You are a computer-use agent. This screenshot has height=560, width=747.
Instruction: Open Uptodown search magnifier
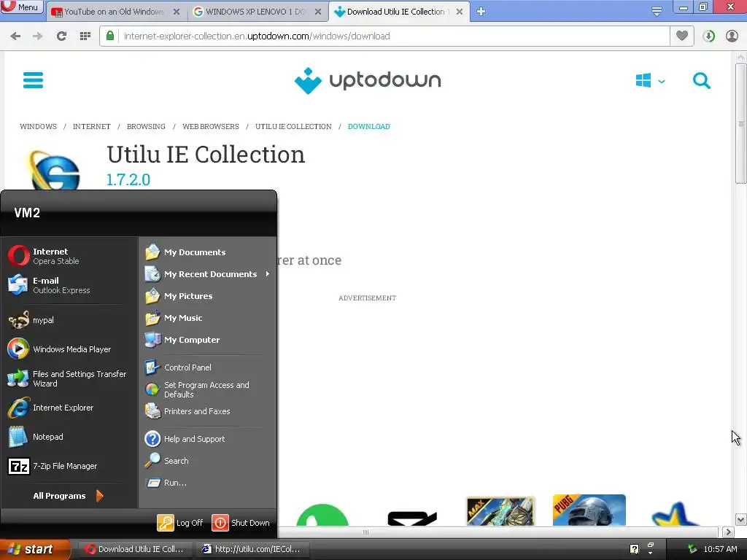point(701,80)
